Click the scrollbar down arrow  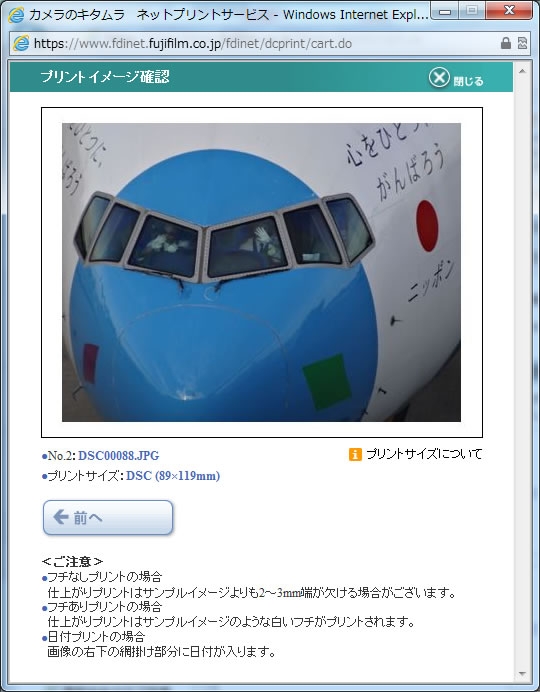[x=522, y=674]
